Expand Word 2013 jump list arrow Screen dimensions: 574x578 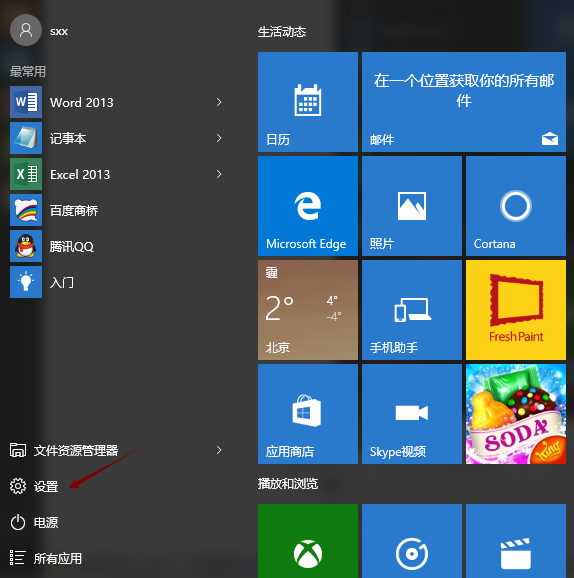pos(219,102)
